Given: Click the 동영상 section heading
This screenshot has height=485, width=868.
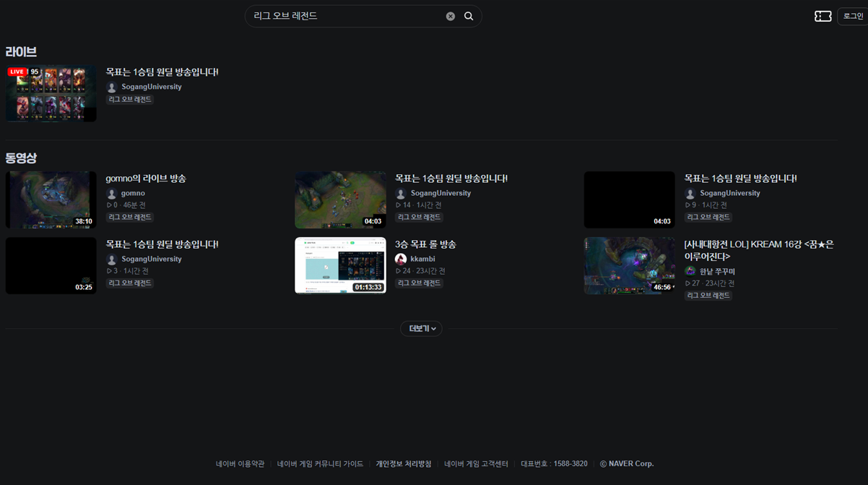Looking at the screenshot, I should [x=21, y=158].
